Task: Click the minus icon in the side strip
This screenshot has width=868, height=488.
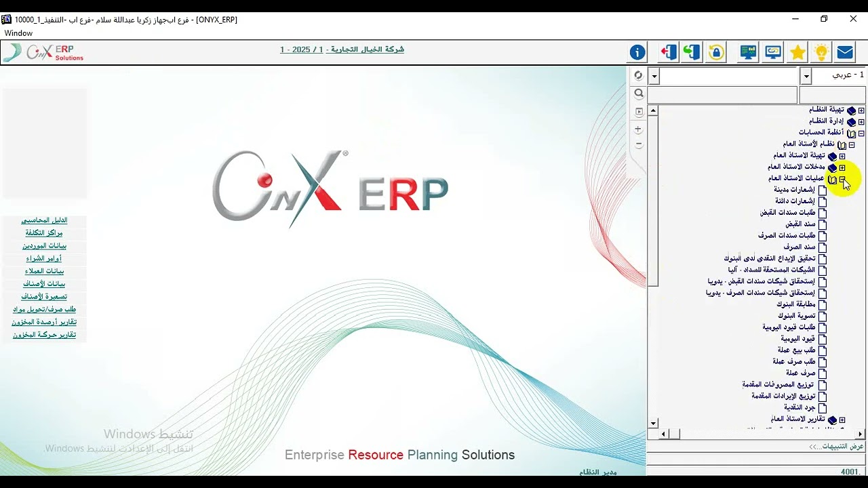Action: [x=638, y=144]
